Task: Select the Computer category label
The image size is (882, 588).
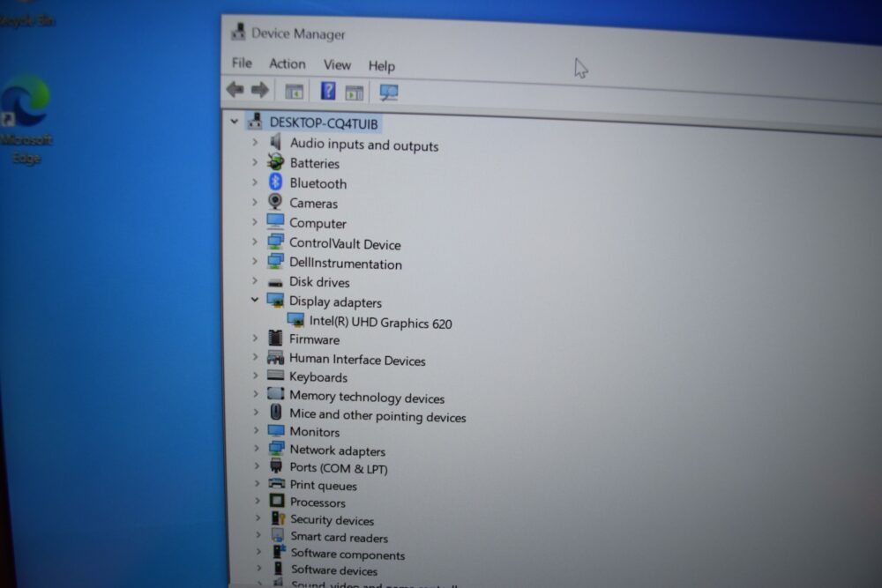Action: coord(318,223)
